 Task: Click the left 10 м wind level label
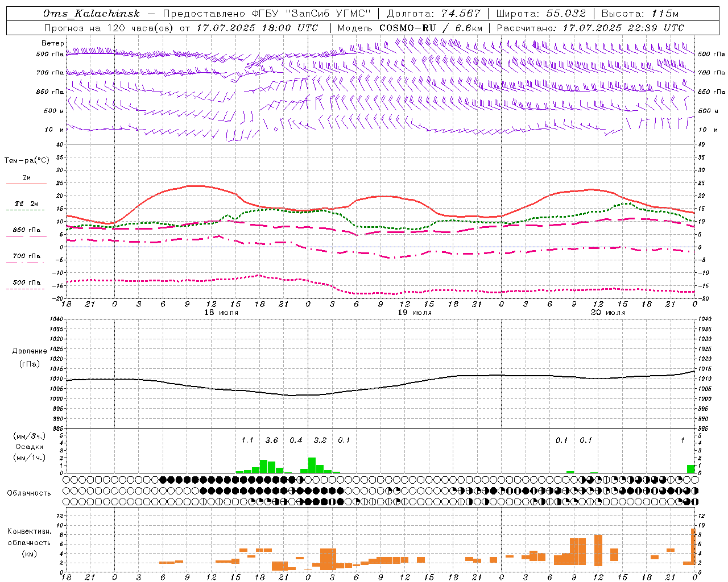point(54,130)
